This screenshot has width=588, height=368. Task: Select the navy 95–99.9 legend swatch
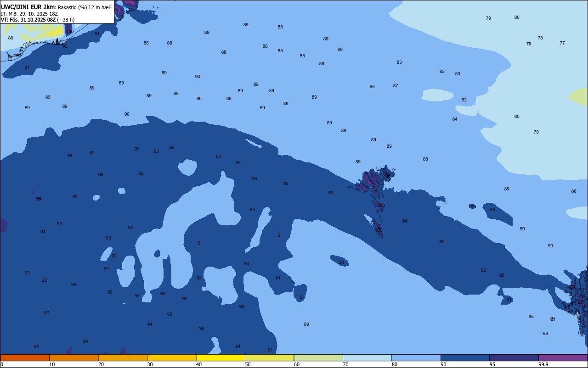tap(514, 357)
